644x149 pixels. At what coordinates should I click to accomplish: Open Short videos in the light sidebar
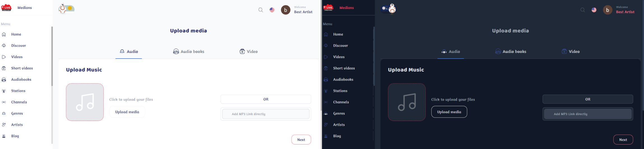pos(22,68)
